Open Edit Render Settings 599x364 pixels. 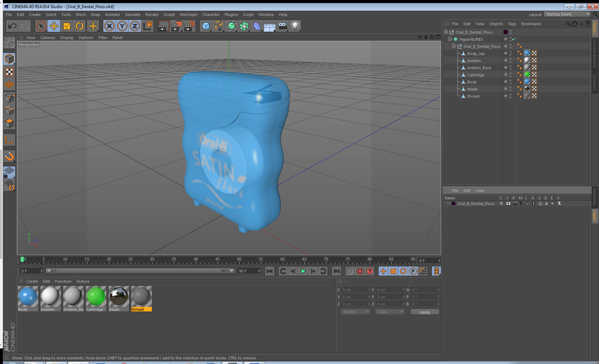point(189,26)
